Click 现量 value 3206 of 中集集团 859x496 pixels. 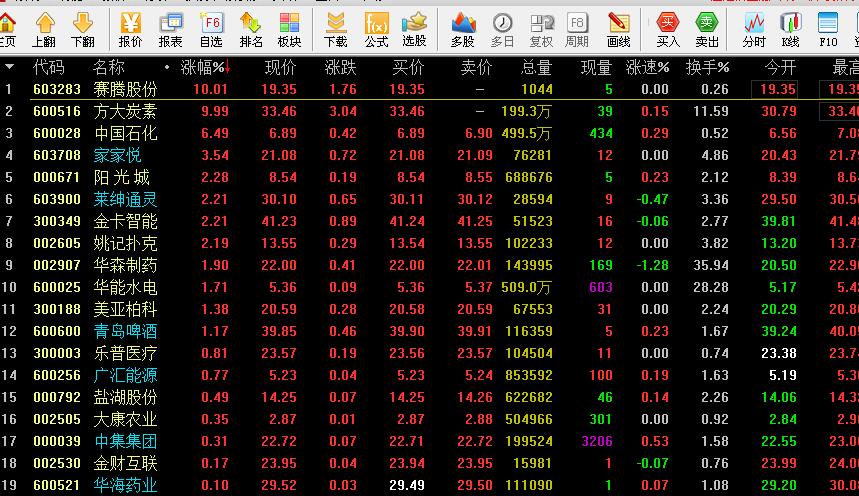(597, 441)
